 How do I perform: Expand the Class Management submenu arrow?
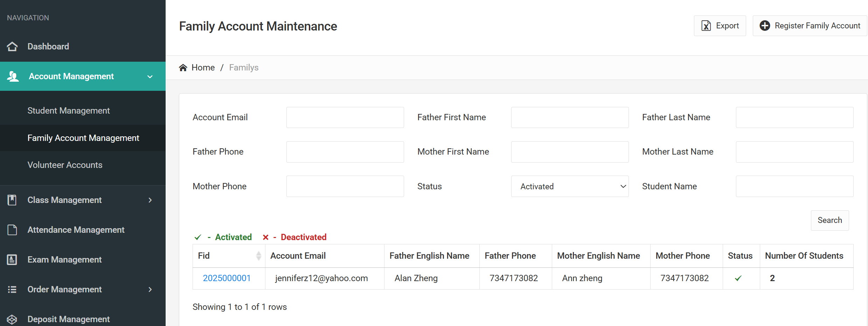coord(150,200)
